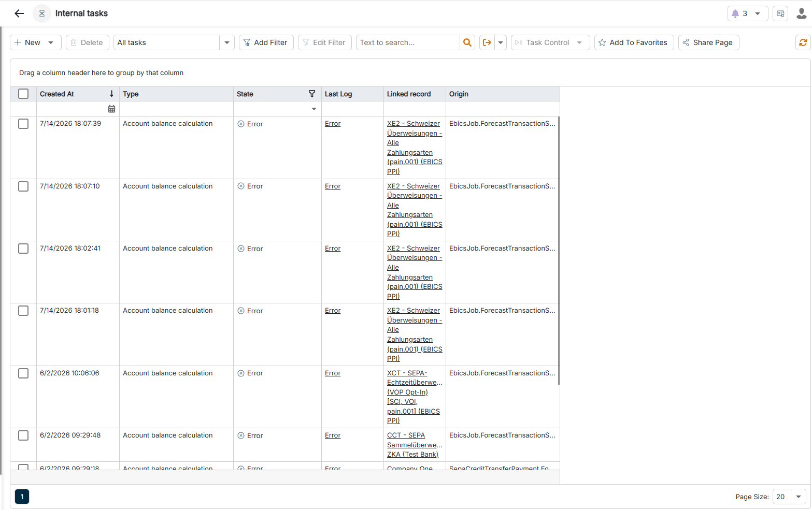Click the error icon in the 6/2/2026 10:06:06 row
Image resolution: width=812 pixels, height=510 pixels.
[241, 373]
